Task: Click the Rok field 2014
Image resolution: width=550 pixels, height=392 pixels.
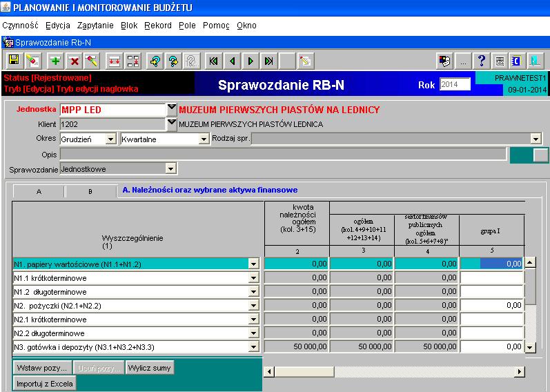Action: click(455, 84)
